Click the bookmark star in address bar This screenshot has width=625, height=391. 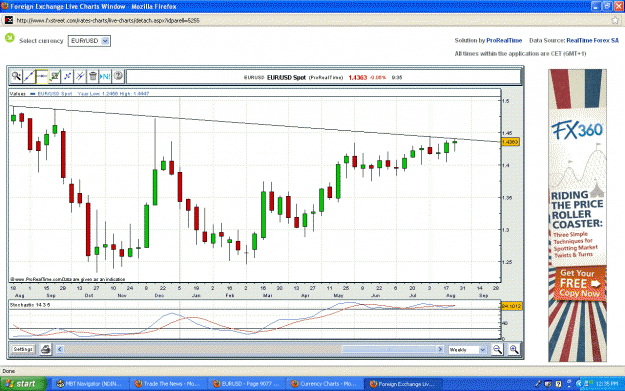point(615,20)
